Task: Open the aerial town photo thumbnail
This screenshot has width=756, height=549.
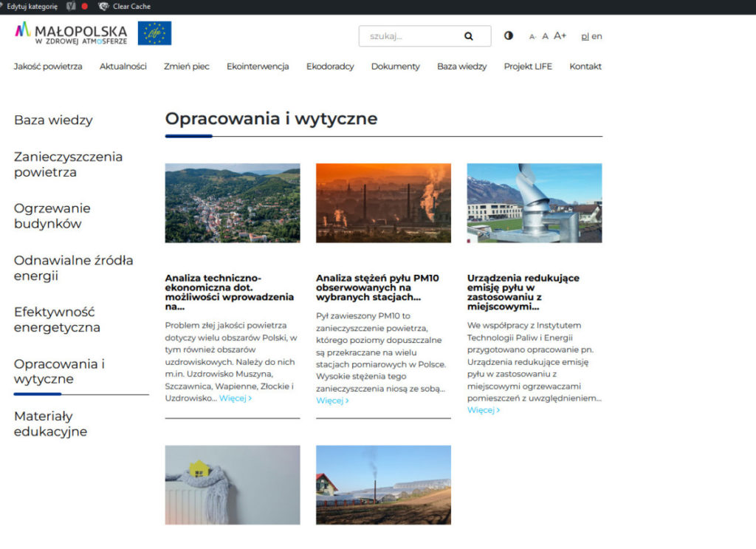Action: [233, 203]
